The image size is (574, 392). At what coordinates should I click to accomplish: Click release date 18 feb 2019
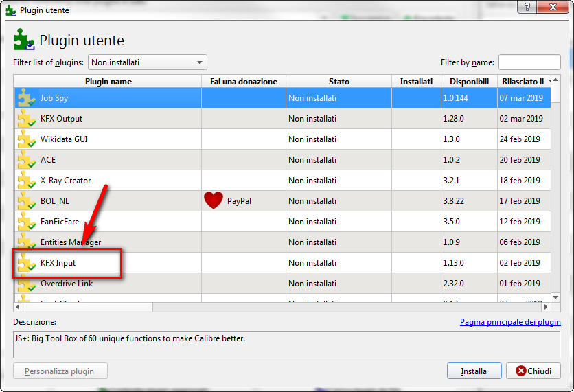pyautogui.click(x=520, y=180)
